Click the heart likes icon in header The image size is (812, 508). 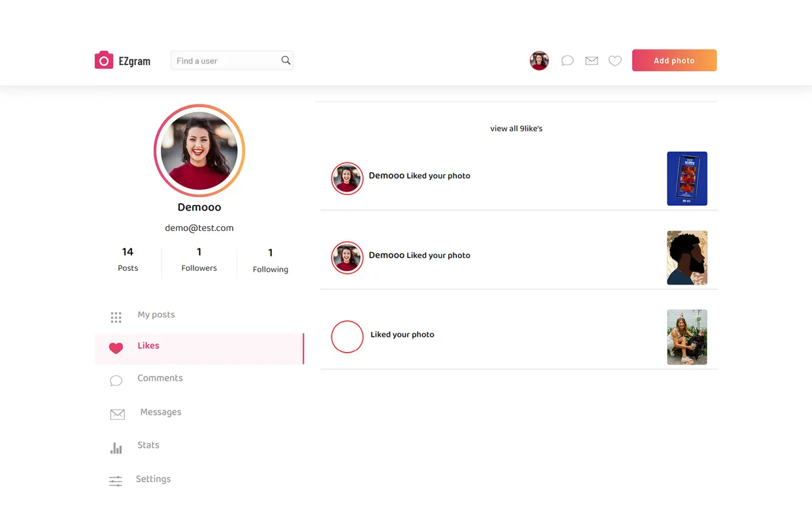[x=615, y=61]
